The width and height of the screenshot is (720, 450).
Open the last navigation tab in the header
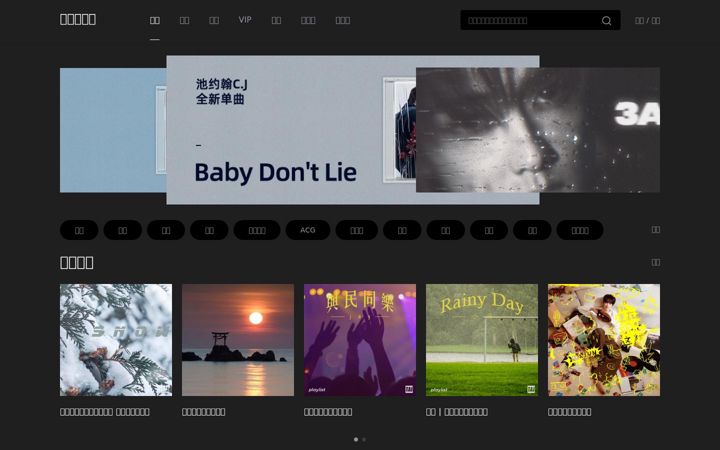pos(343,20)
